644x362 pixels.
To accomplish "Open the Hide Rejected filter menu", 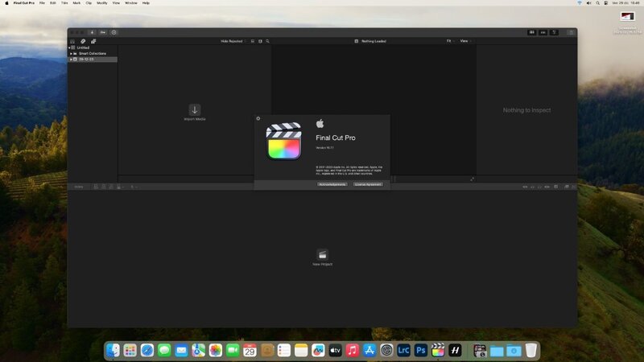I will click(x=233, y=41).
